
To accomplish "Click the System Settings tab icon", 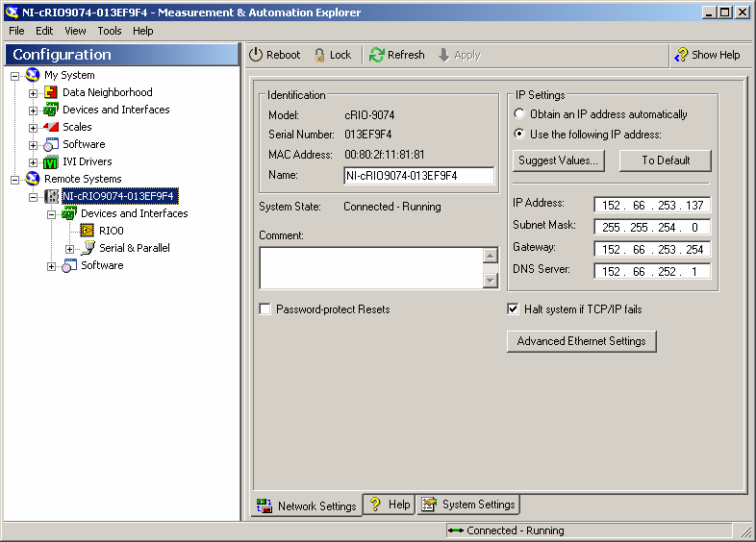I will pos(429,504).
